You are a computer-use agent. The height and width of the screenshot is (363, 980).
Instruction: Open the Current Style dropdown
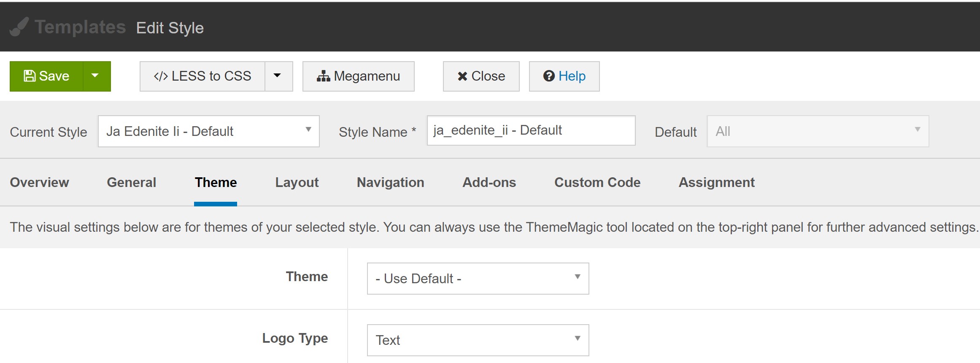pyautogui.click(x=208, y=131)
